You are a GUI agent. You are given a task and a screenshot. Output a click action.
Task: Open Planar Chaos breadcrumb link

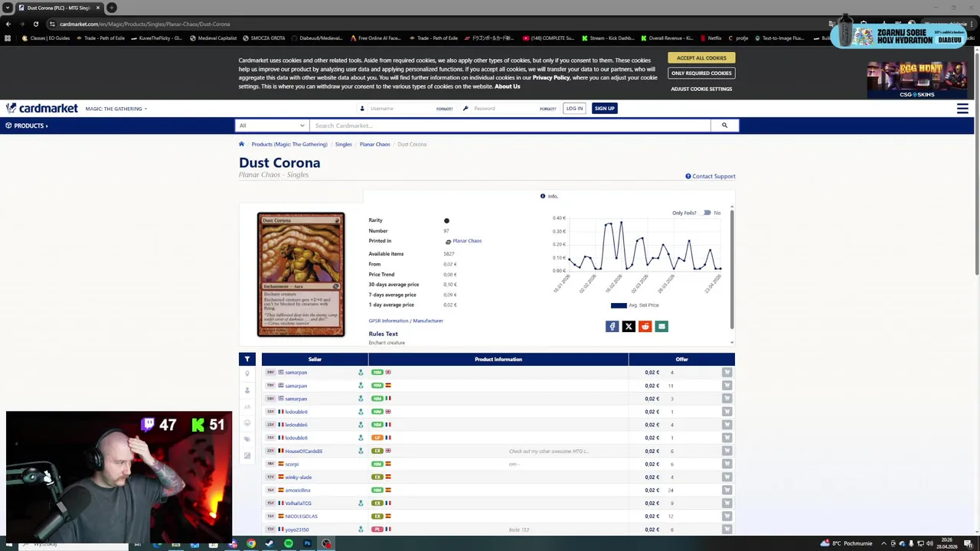point(374,144)
